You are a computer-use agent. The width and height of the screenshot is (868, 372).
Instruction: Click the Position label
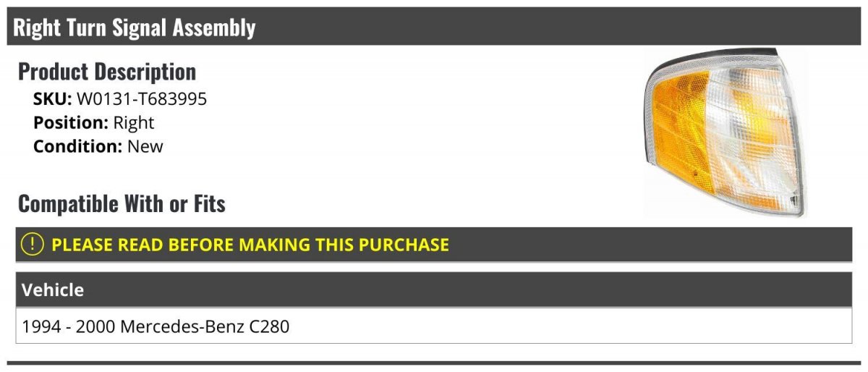(71, 123)
